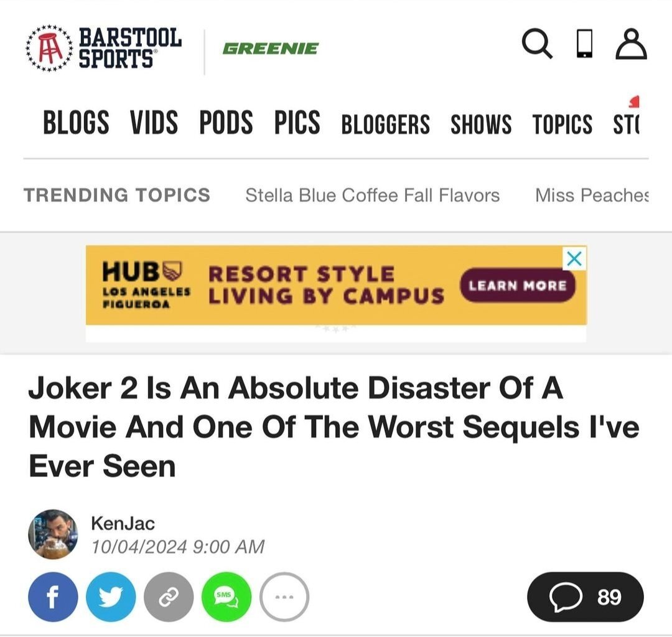Expand more share options ellipsis

(284, 597)
